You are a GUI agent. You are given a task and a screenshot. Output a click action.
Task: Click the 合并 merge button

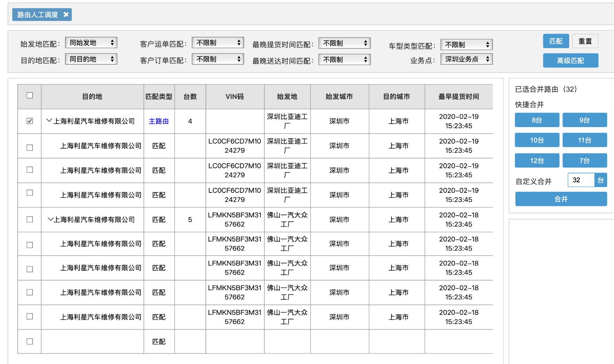tap(561, 199)
